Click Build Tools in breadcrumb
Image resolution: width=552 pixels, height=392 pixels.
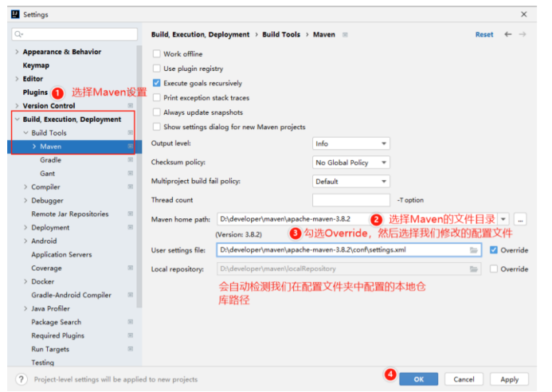pyautogui.click(x=281, y=34)
